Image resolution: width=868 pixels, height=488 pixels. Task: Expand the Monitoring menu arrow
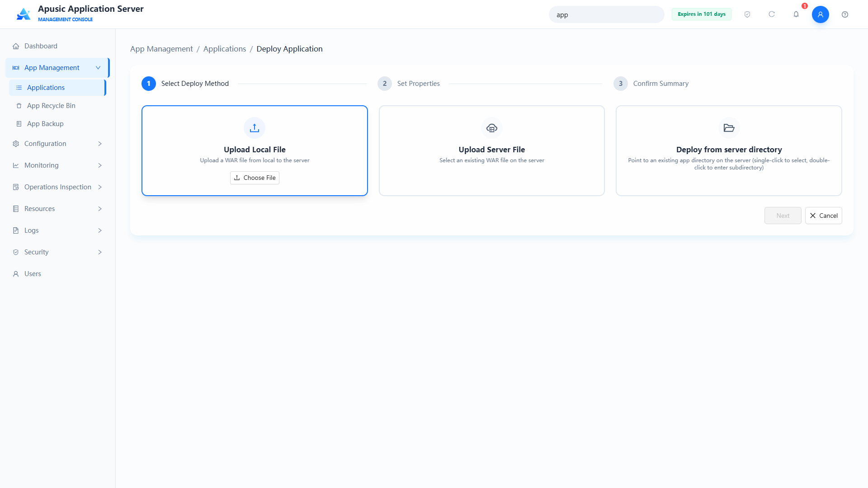click(x=100, y=165)
